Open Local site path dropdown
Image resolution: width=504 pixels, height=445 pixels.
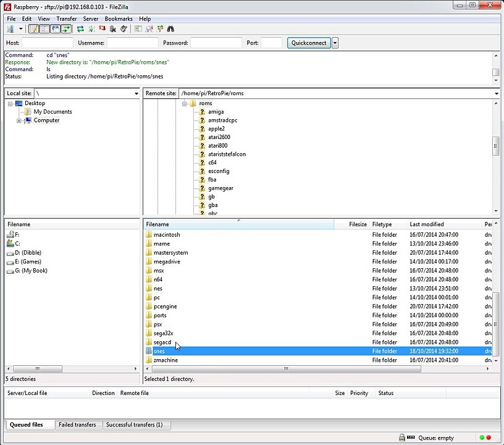pyautogui.click(x=136, y=93)
